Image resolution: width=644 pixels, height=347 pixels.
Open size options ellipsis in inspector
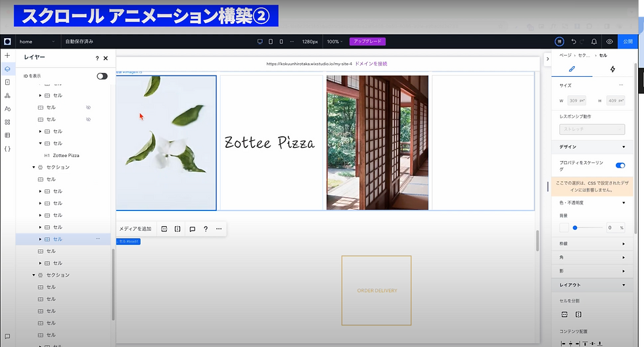[621, 85]
